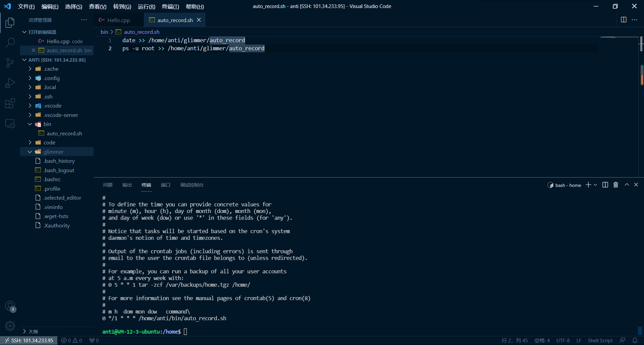Click the notifications bell in status bar

point(635,340)
